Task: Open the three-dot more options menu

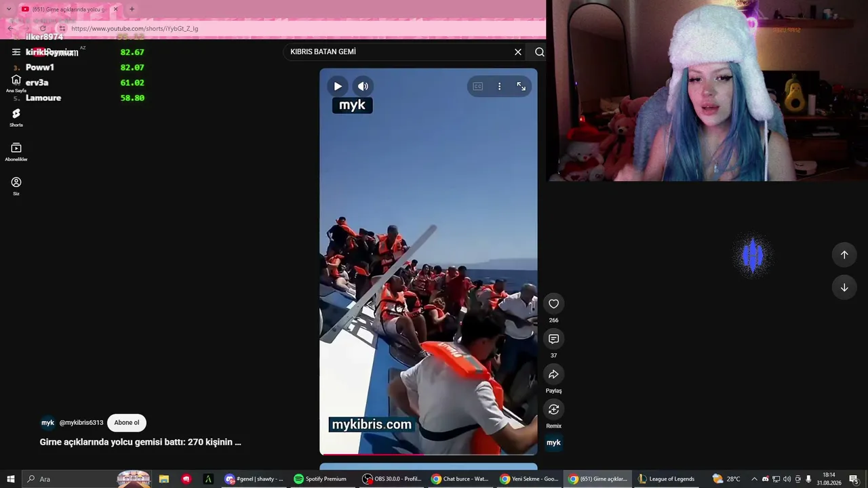Action: pyautogui.click(x=499, y=86)
